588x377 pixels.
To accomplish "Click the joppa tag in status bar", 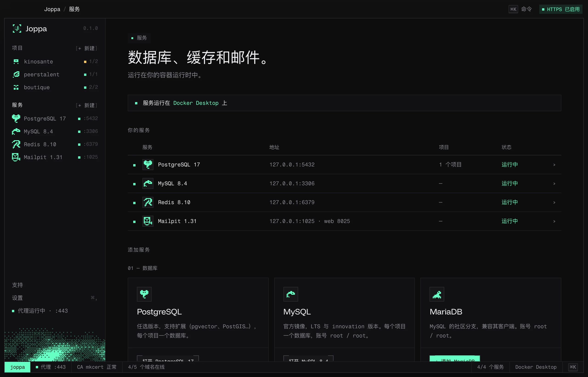I will pos(17,367).
